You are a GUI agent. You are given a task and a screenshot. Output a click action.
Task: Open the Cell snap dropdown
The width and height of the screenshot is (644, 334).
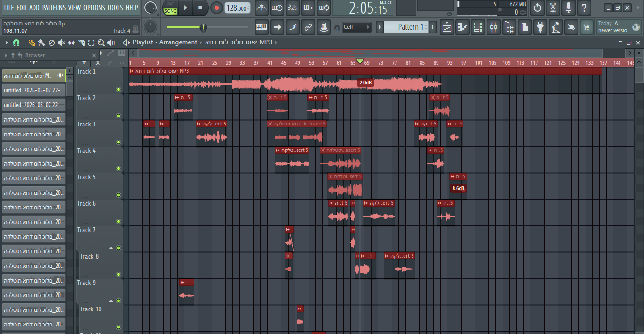click(x=356, y=27)
